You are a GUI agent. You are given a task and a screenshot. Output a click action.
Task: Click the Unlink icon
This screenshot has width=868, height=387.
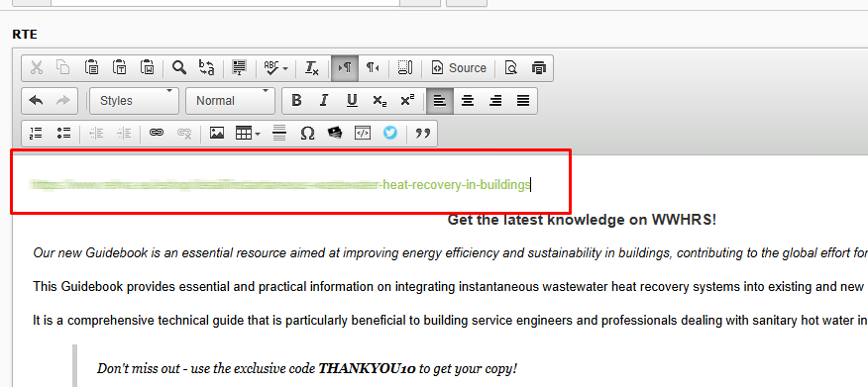pyautogui.click(x=184, y=134)
